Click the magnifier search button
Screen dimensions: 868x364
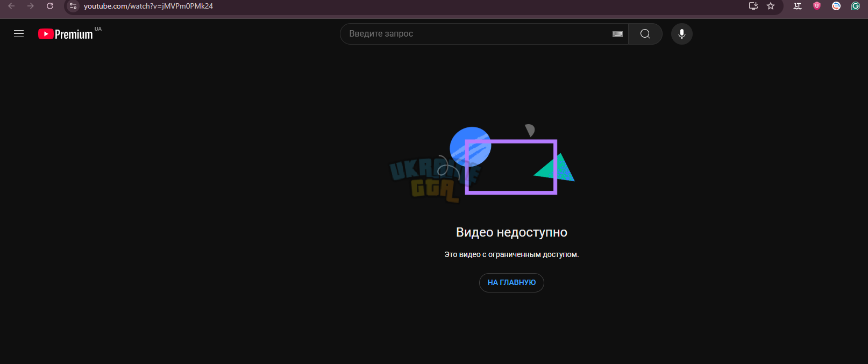tap(645, 34)
